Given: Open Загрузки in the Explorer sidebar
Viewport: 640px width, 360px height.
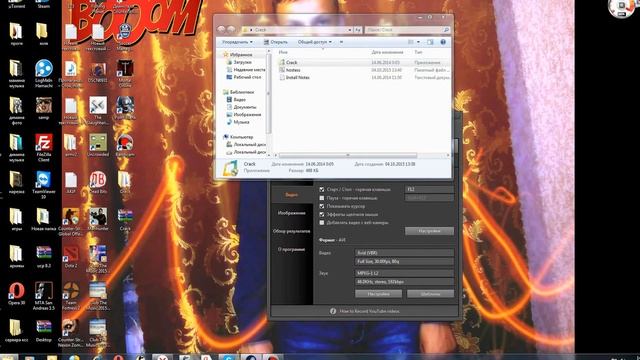Looking at the screenshot, I should pos(239,62).
